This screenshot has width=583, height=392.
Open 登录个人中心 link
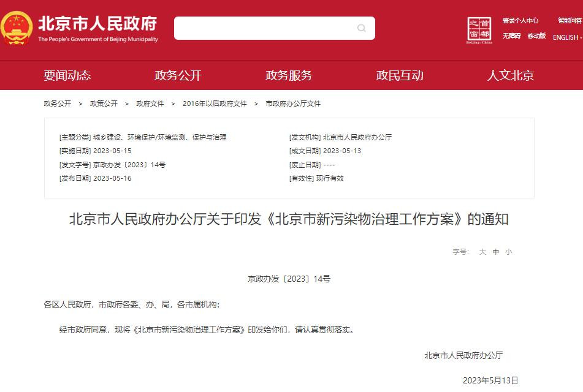click(x=520, y=20)
